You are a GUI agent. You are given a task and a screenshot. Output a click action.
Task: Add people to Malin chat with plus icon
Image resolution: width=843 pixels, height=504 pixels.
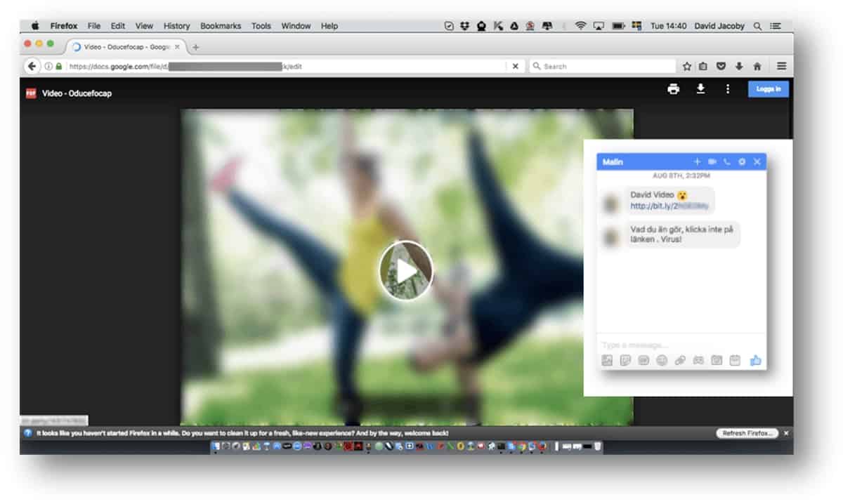(x=697, y=161)
